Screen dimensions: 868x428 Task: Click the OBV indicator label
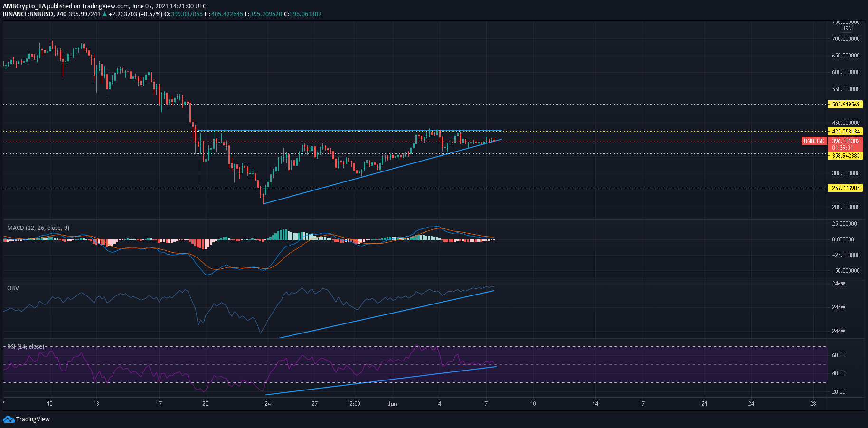tap(13, 288)
